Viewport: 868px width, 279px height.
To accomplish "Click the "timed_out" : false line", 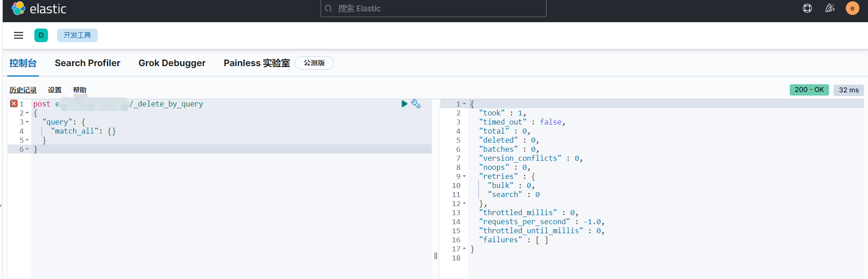I will point(522,122).
